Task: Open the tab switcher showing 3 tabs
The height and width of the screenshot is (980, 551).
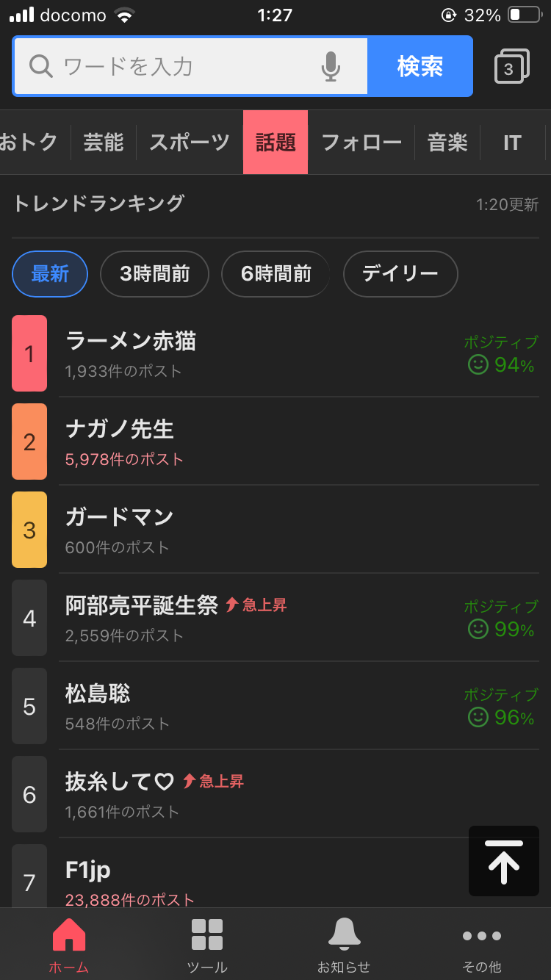Action: pyautogui.click(x=512, y=67)
